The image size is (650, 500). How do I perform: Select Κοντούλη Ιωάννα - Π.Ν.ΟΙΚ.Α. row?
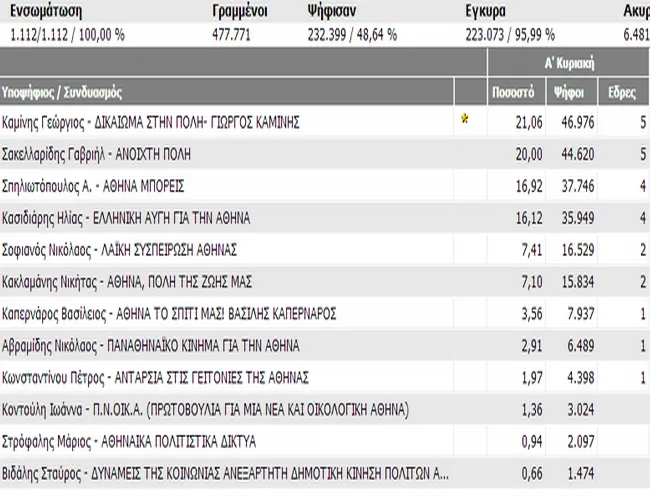(325, 409)
